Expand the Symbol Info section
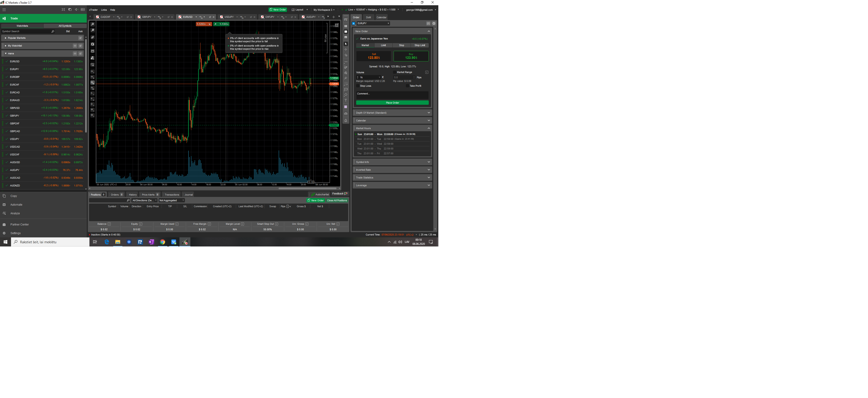Image resolution: width=868 pixels, height=398 pixels. (x=392, y=162)
